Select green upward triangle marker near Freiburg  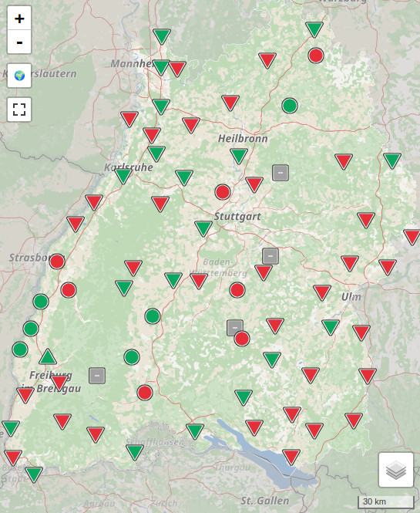point(48,357)
